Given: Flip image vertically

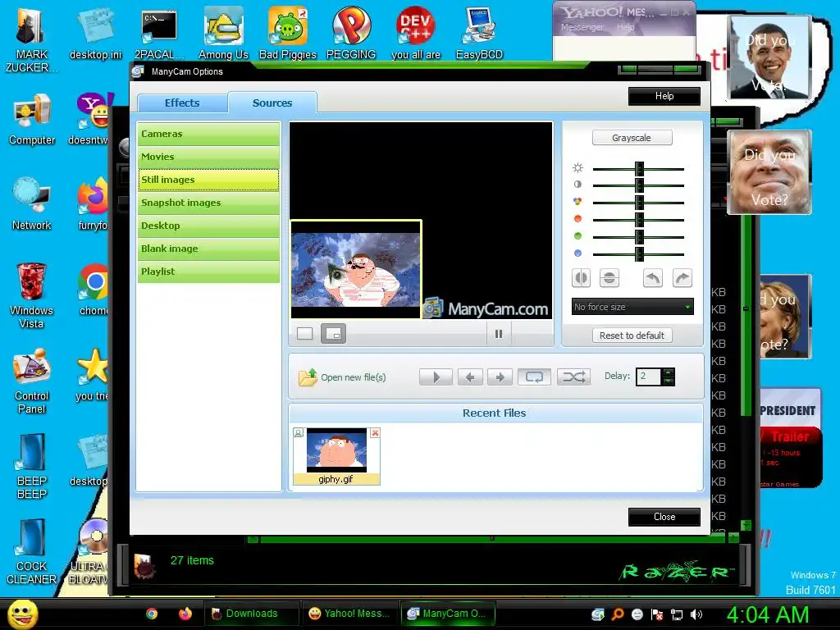Looking at the screenshot, I should pyautogui.click(x=609, y=278).
